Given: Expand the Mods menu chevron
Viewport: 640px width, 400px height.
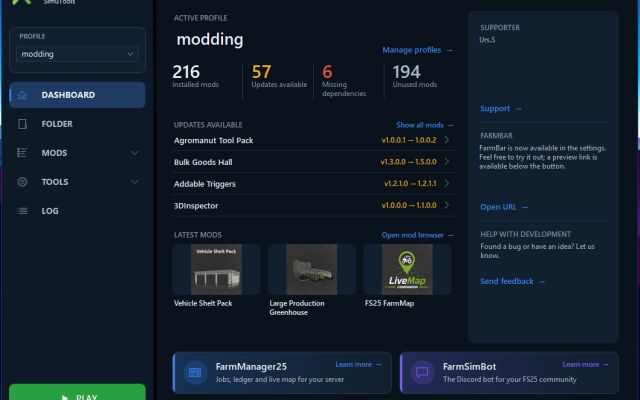Looking at the screenshot, I should 134,153.
